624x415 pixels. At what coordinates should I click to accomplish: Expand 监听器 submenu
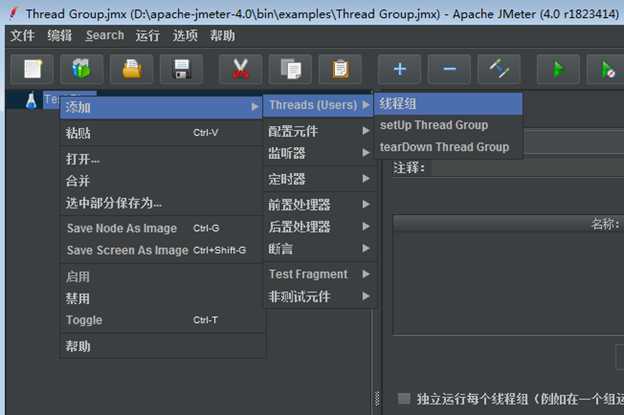pos(319,153)
